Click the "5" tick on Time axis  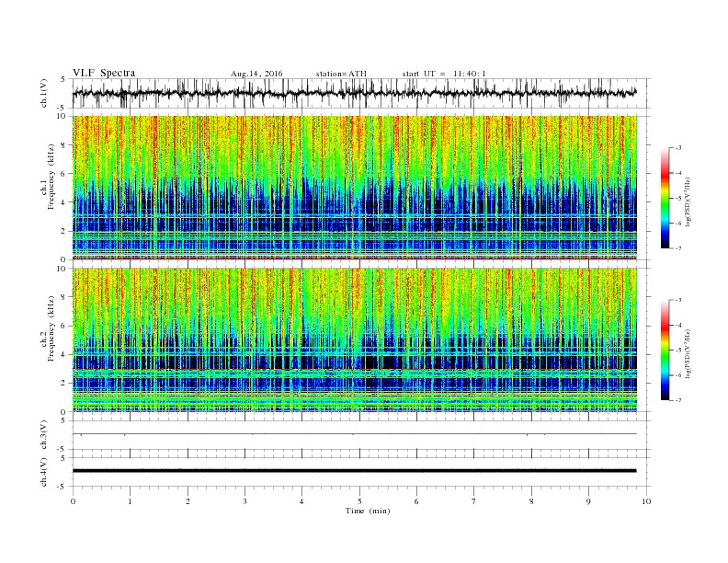359,501
